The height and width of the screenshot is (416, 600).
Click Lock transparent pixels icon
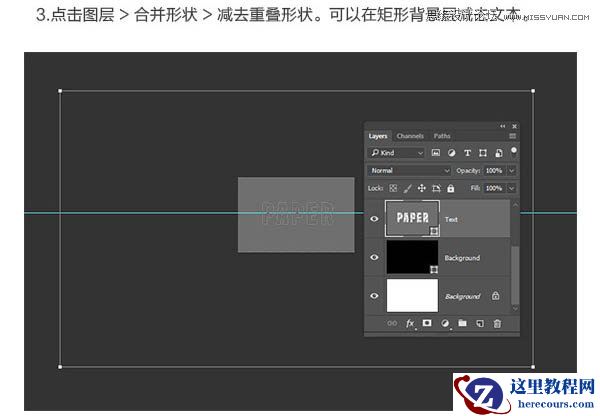393,188
